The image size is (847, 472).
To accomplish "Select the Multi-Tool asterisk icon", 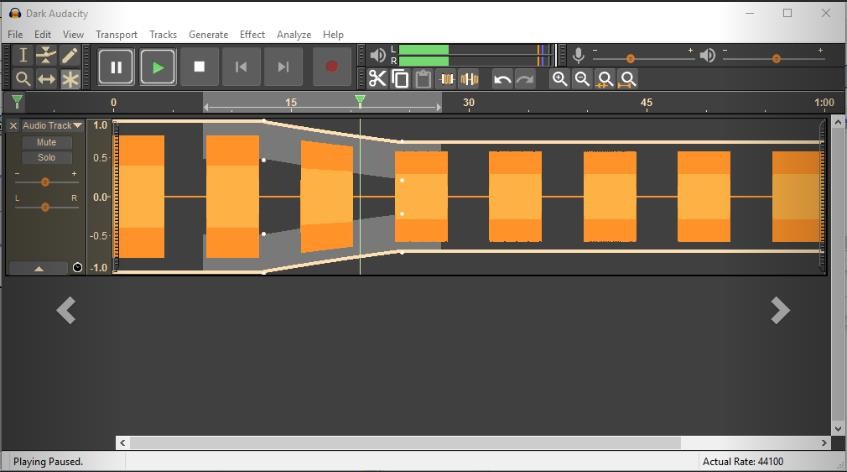I will (70, 79).
